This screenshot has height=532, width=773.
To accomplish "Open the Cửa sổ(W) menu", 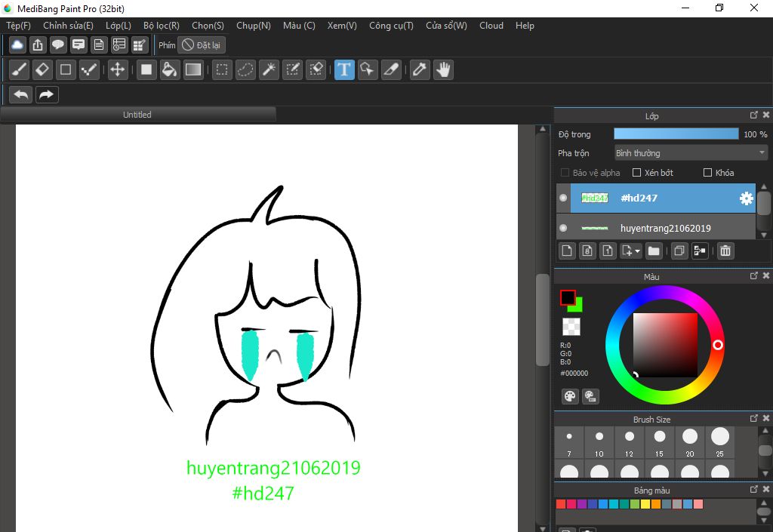I will point(446,26).
